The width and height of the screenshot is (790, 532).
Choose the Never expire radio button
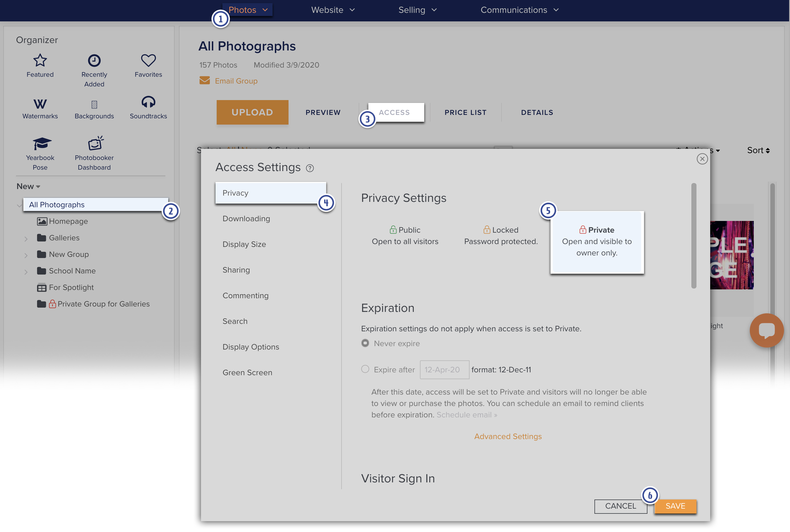(x=365, y=343)
